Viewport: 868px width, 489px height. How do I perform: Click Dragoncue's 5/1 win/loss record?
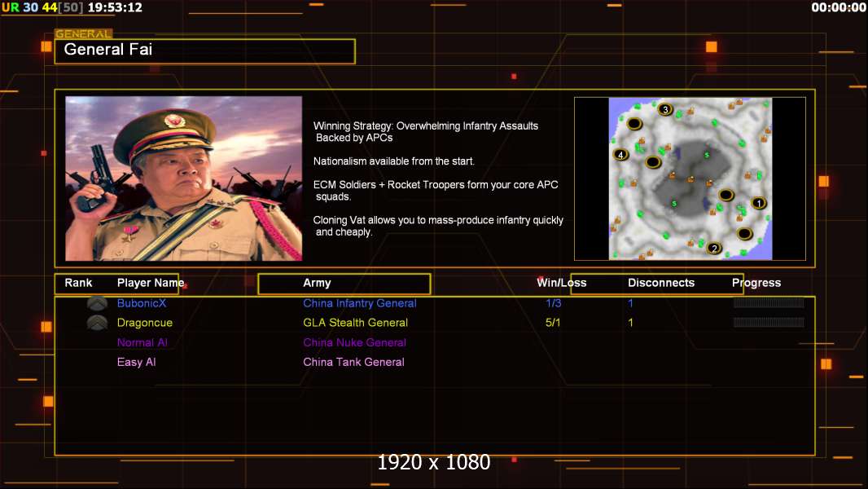(553, 322)
